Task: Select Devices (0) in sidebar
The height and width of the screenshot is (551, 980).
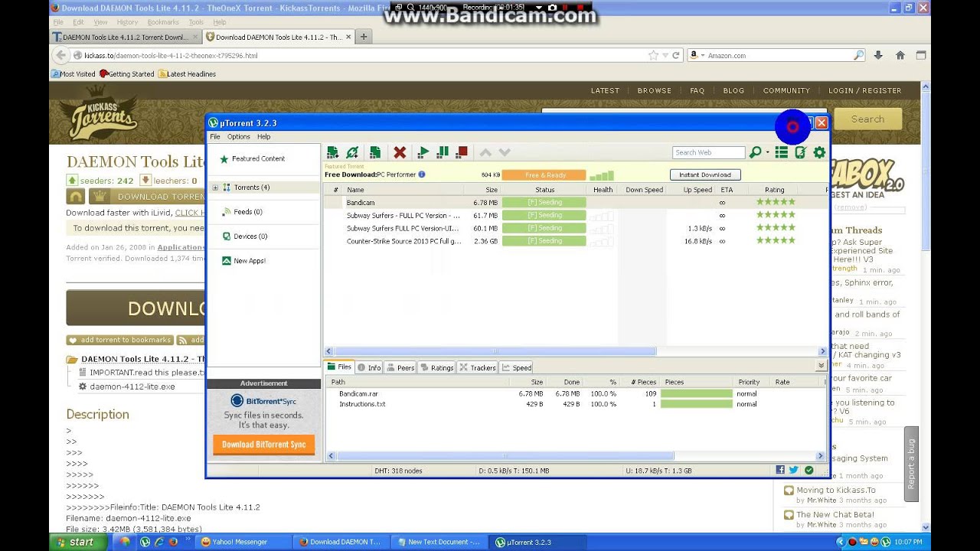Action: click(250, 236)
